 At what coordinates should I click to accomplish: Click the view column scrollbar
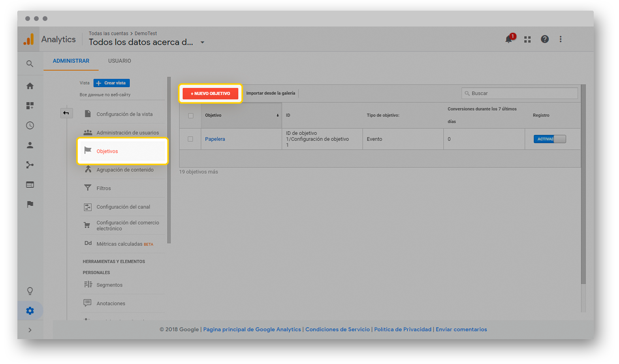(169, 160)
